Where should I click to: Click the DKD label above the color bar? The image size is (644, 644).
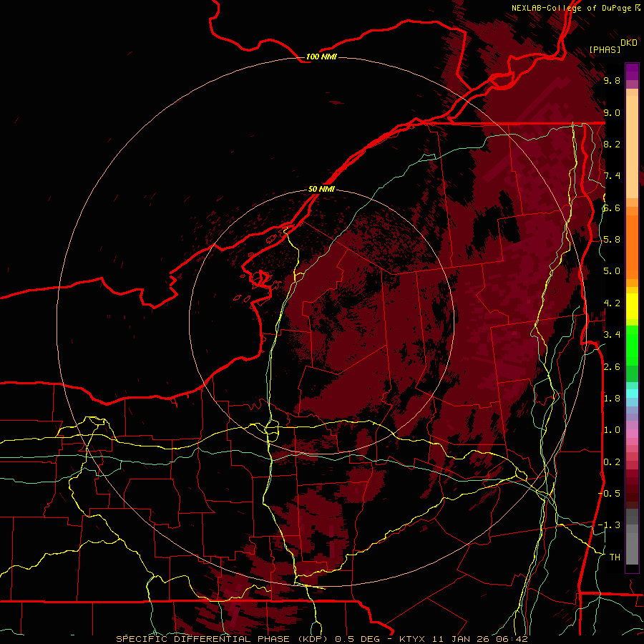[x=628, y=43]
